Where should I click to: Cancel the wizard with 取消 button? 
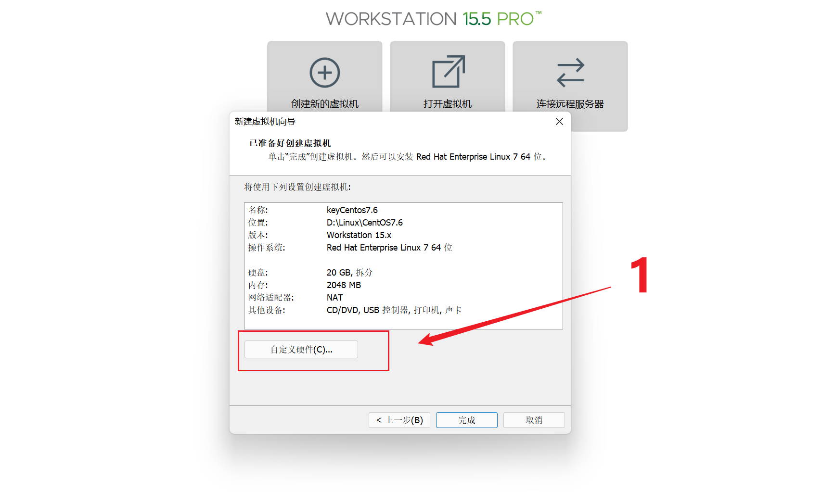(534, 420)
